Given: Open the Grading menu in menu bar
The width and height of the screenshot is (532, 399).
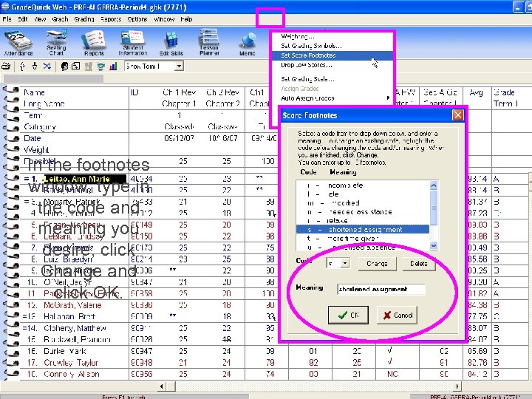Looking at the screenshot, I should coord(84,19).
